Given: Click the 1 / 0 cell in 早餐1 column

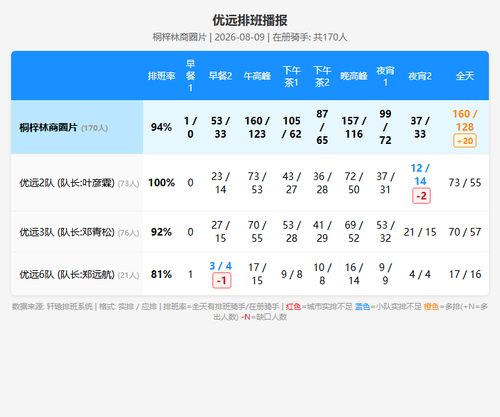Looking at the screenshot, I should [x=190, y=127].
